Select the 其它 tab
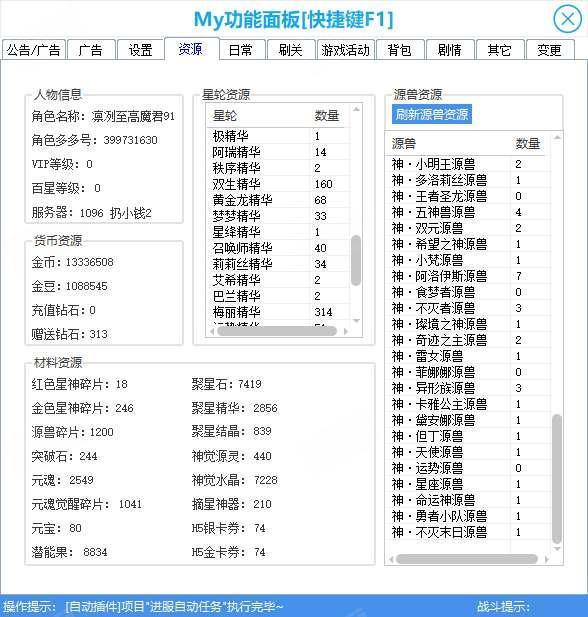Viewport: 588px width, 617px height. tap(499, 50)
